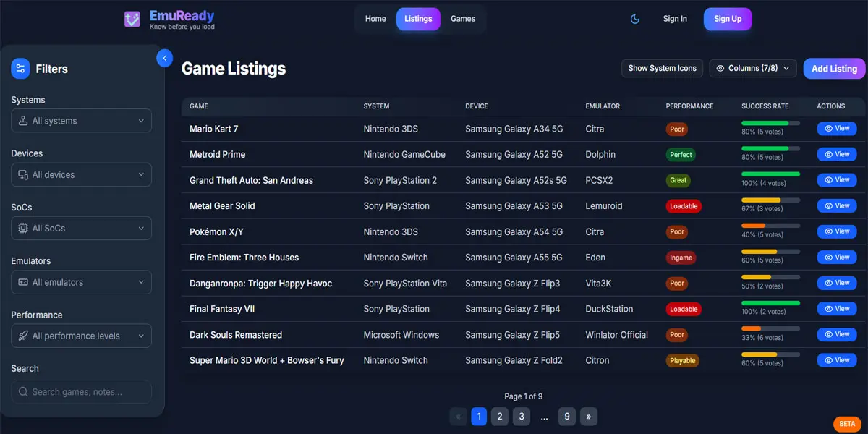
Task: Click the previous page arrow button
Action: pyautogui.click(x=458, y=417)
